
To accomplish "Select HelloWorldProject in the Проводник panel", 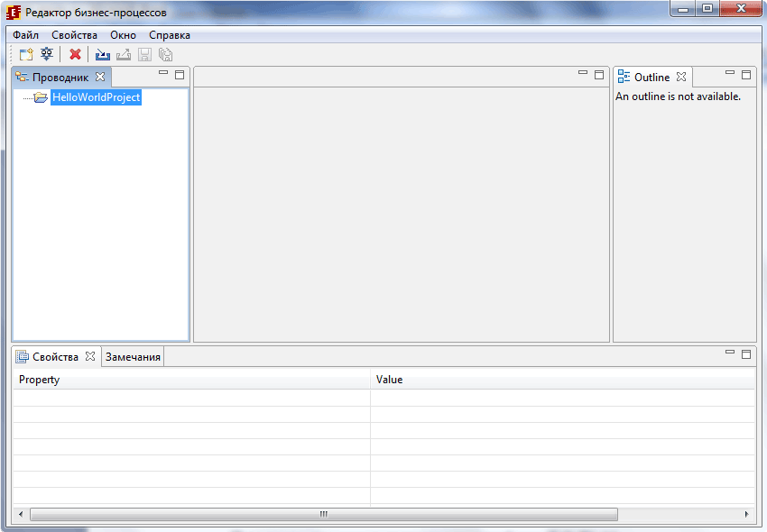I will click(96, 96).
